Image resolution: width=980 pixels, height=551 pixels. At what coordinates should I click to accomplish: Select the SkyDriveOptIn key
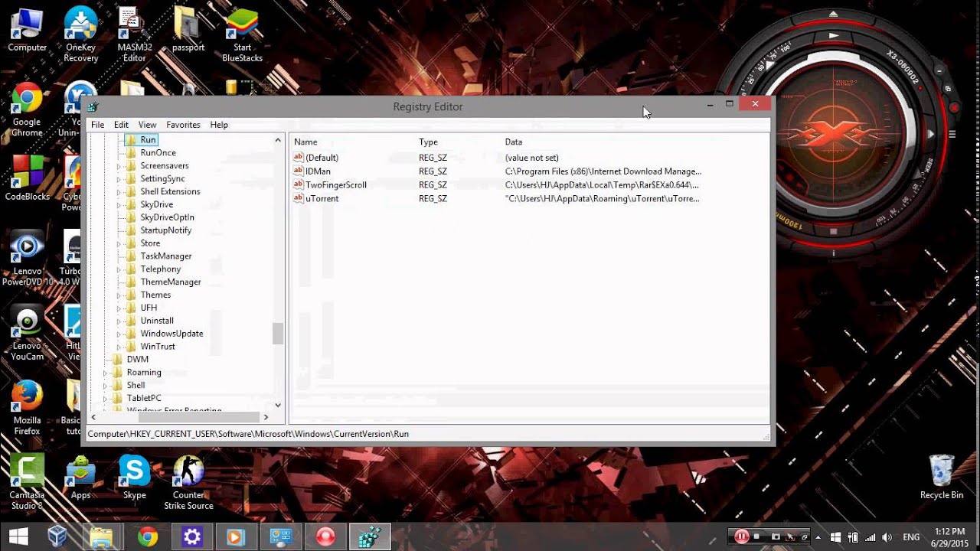(167, 217)
